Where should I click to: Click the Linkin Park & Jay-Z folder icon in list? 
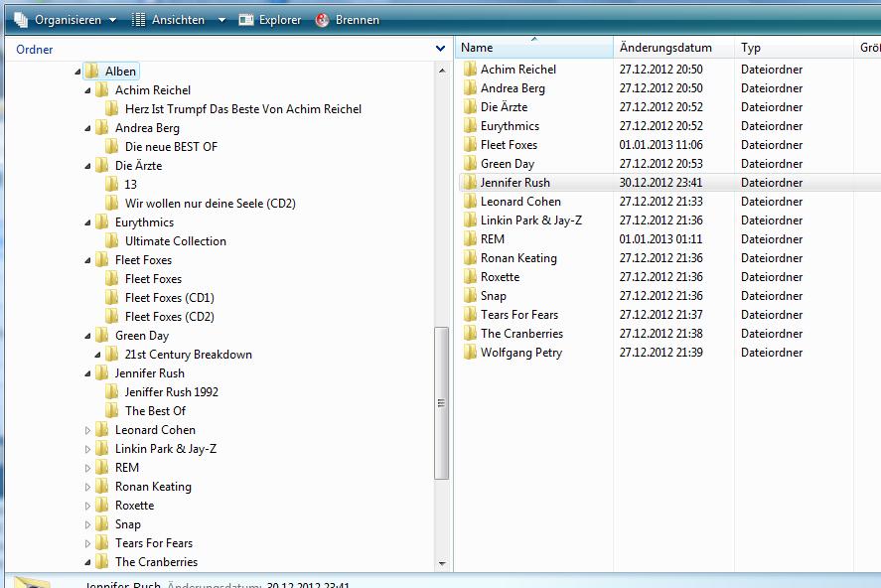point(470,220)
